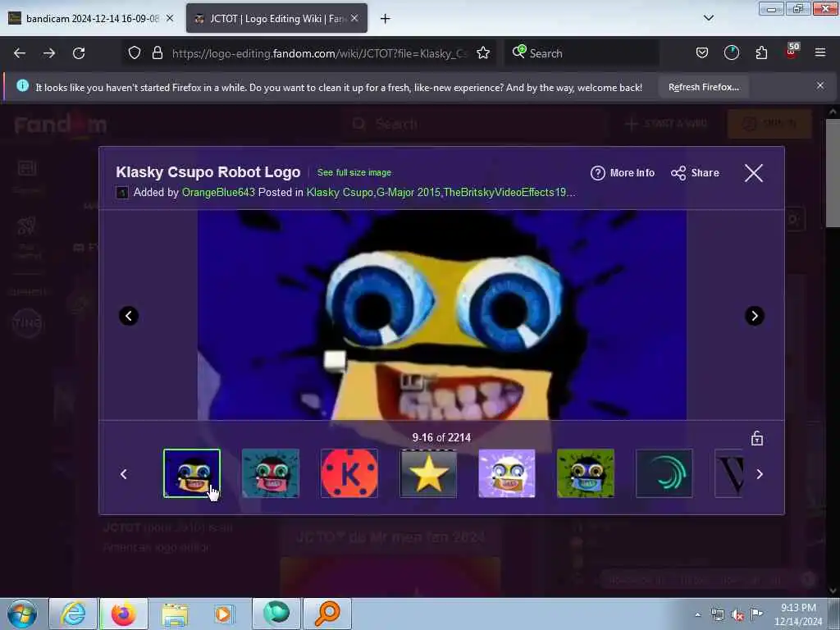Click the red extension badge showing 50

[792, 50]
